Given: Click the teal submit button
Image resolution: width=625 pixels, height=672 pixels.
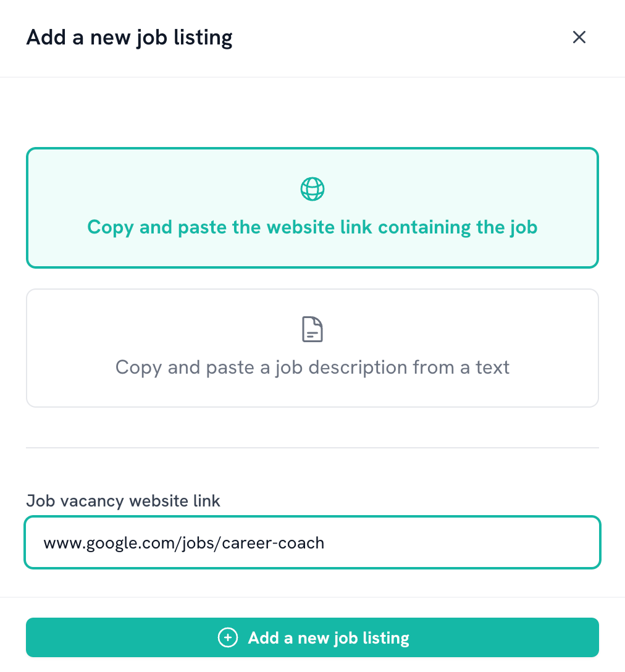Looking at the screenshot, I should point(312,637).
